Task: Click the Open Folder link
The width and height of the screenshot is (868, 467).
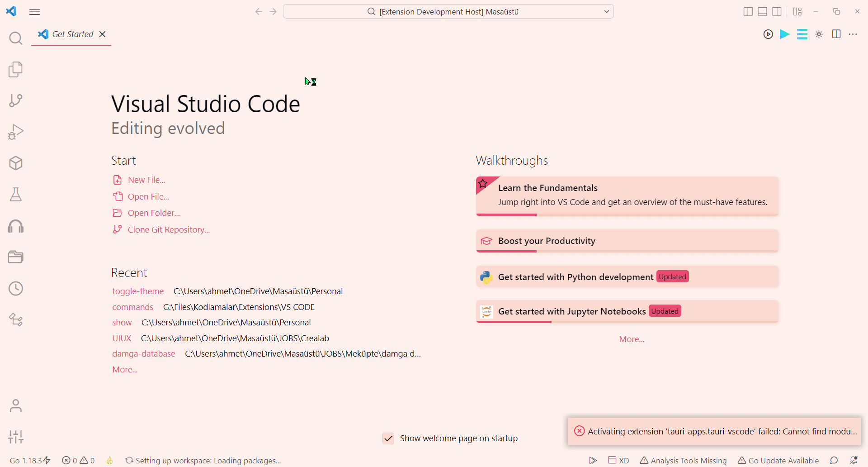Action: 154,213
